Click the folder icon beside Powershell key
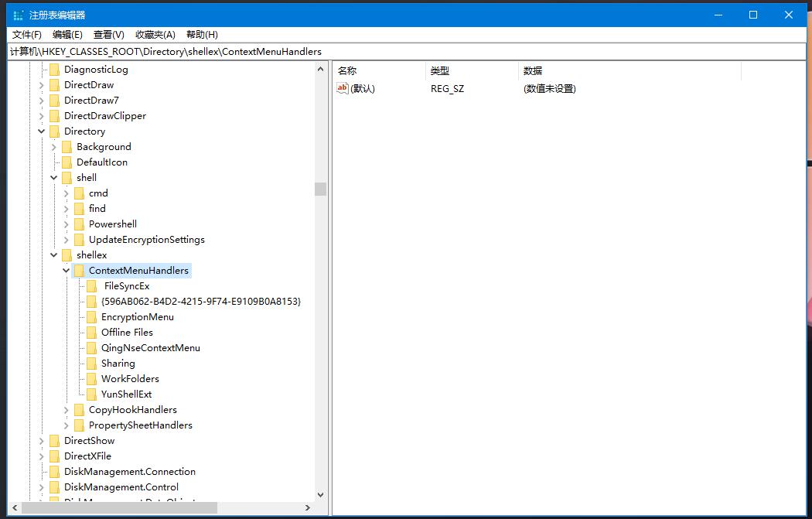Viewport: 812px width, 519px height. tap(79, 224)
